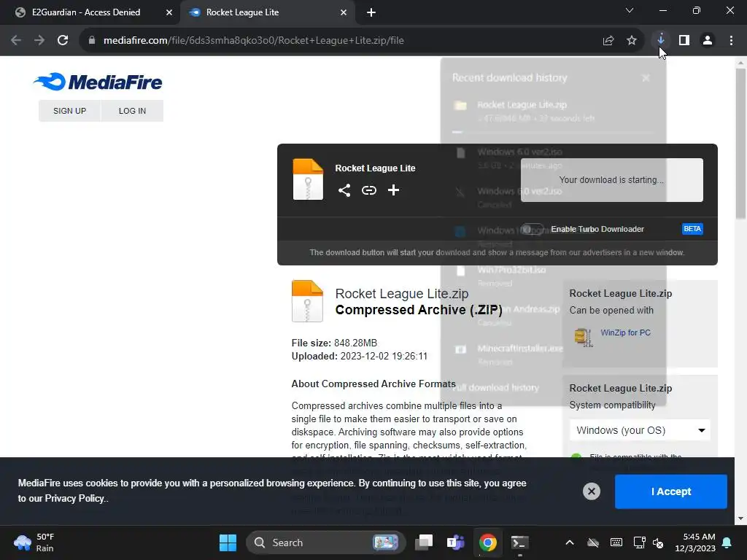747x560 pixels.
Task: Click the WinZip for PC icon
Action: tap(583, 337)
